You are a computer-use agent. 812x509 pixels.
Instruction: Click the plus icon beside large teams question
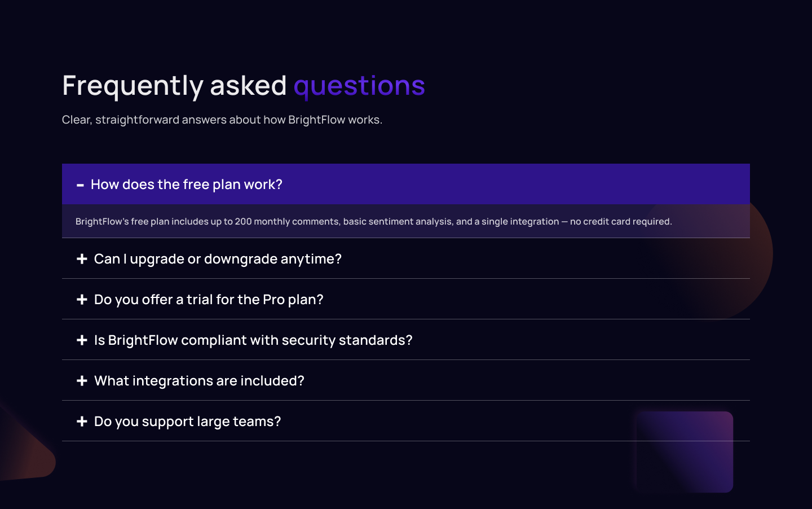pos(82,421)
